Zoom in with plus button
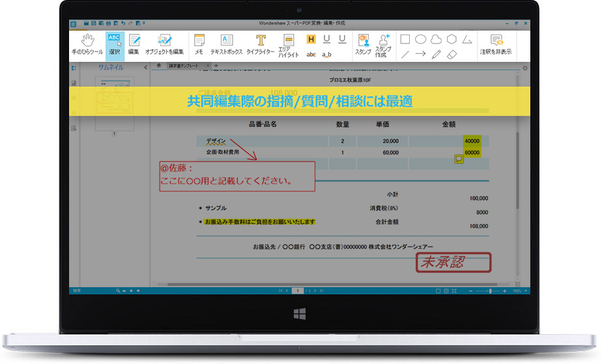 coord(504,291)
